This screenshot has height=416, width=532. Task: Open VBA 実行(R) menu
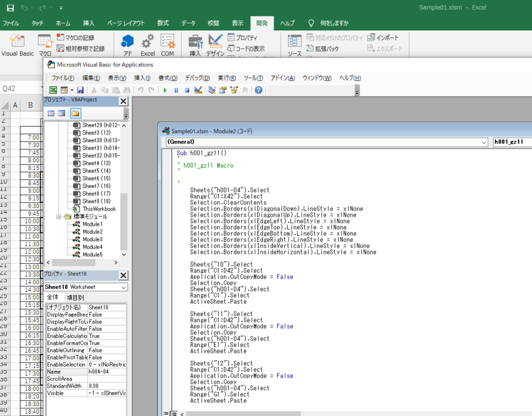click(x=227, y=78)
